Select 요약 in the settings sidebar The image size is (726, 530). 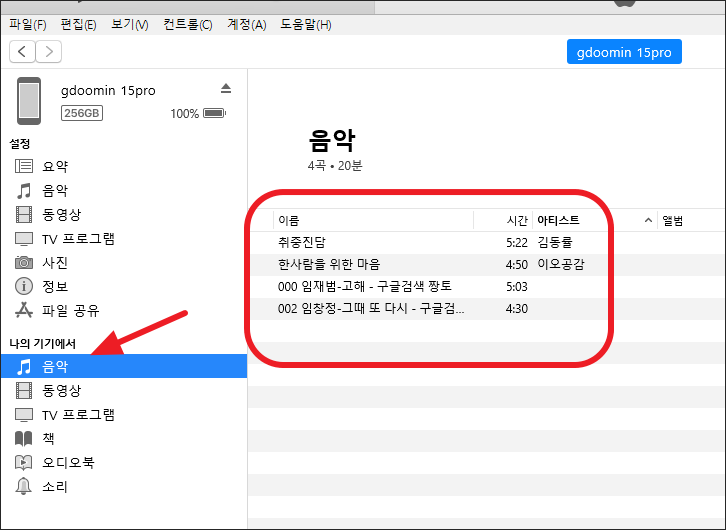click(x=55, y=166)
